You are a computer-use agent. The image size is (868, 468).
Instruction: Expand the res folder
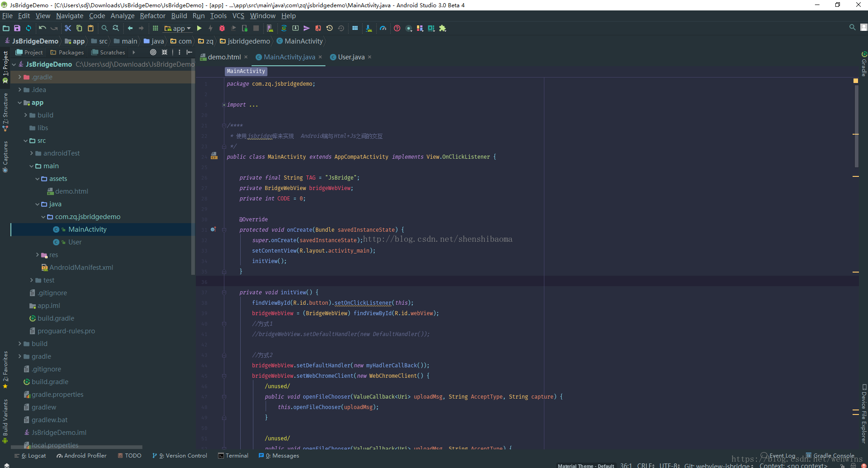tap(38, 255)
